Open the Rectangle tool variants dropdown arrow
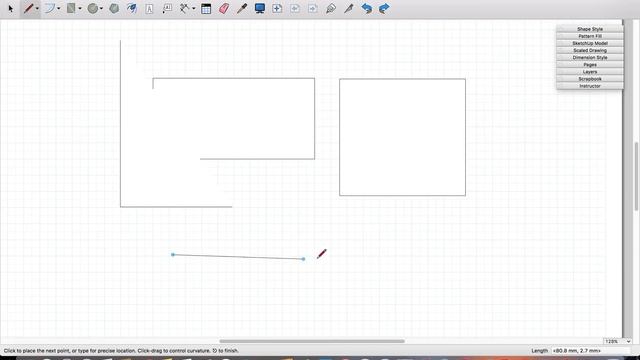 click(x=80, y=9)
